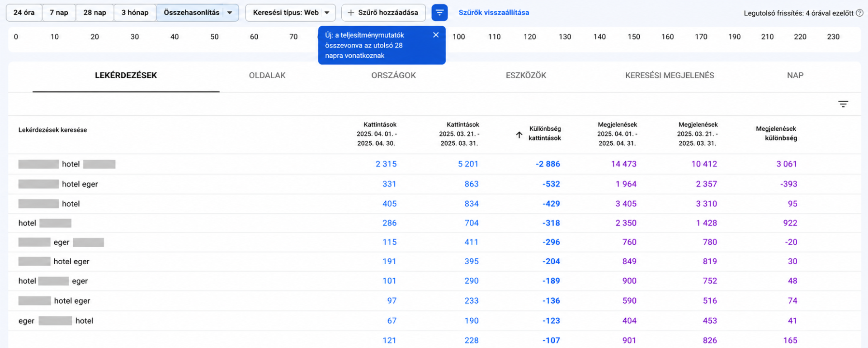Sort by Megjelenések különbség column
The image size is (868, 348).
[x=776, y=133]
